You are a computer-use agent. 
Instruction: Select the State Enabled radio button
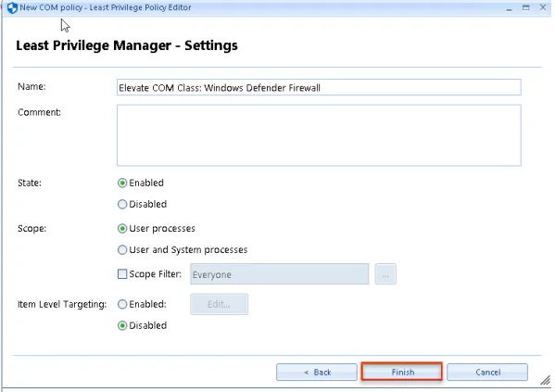(122, 183)
